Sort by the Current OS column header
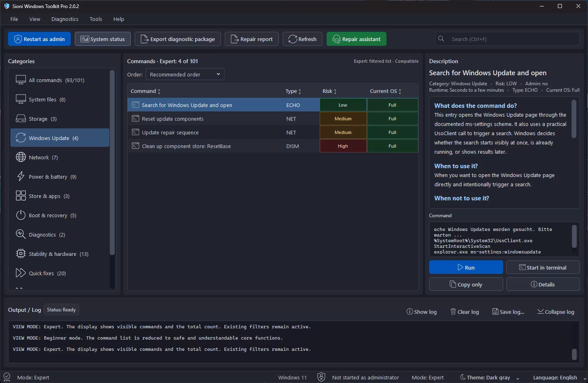 386,91
